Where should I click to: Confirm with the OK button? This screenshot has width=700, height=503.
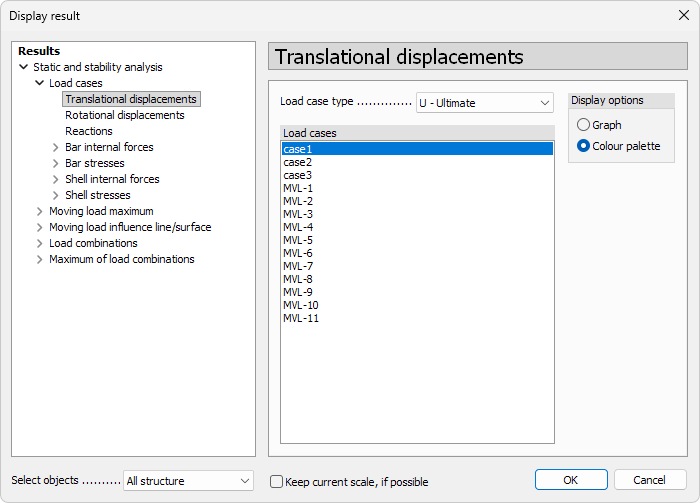pyautogui.click(x=571, y=480)
